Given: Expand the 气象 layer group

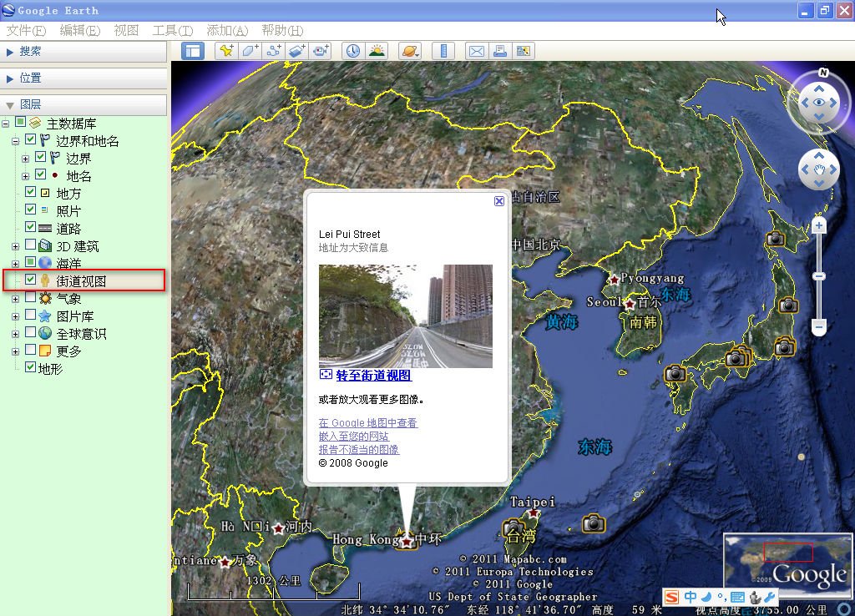Looking at the screenshot, I should pyautogui.click(x=14, y=298).
